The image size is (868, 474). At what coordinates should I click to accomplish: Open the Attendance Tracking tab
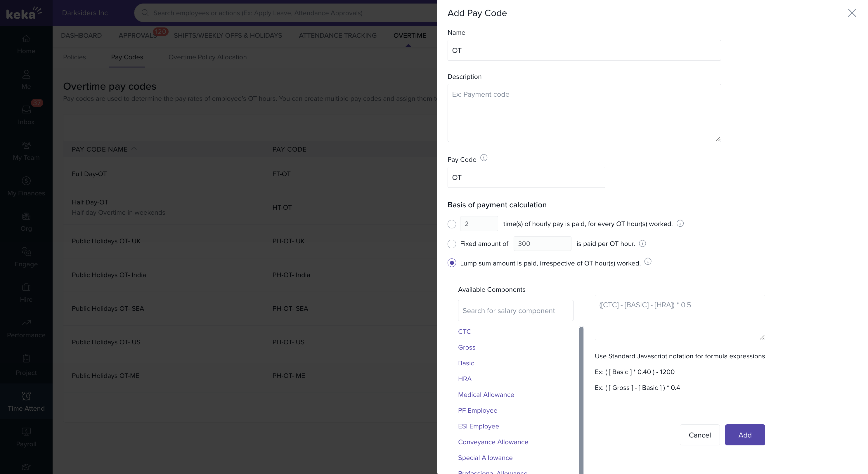[337, 35]
